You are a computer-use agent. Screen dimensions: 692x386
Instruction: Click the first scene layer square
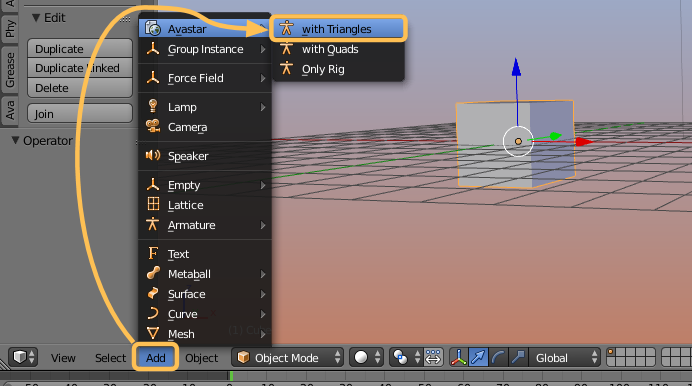point(612,352)
